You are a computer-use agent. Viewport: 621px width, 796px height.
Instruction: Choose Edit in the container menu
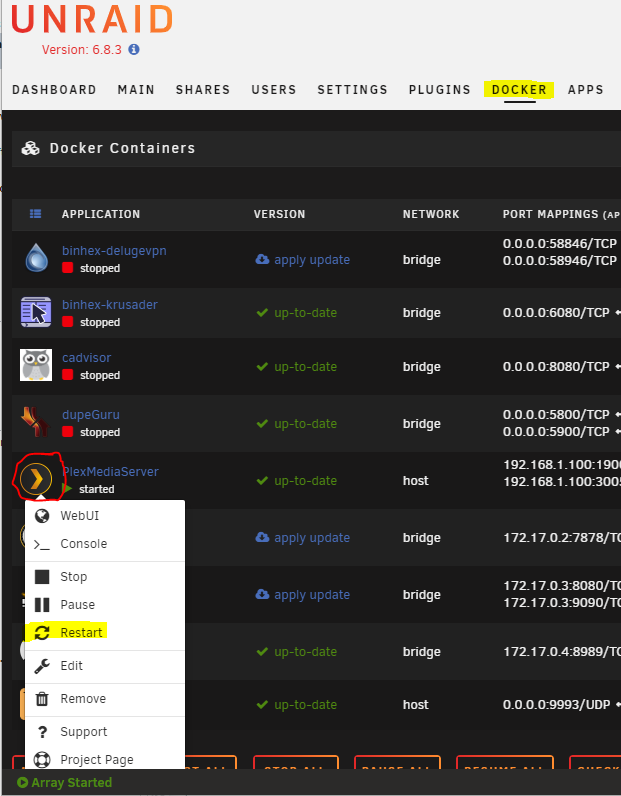(105, 666)
